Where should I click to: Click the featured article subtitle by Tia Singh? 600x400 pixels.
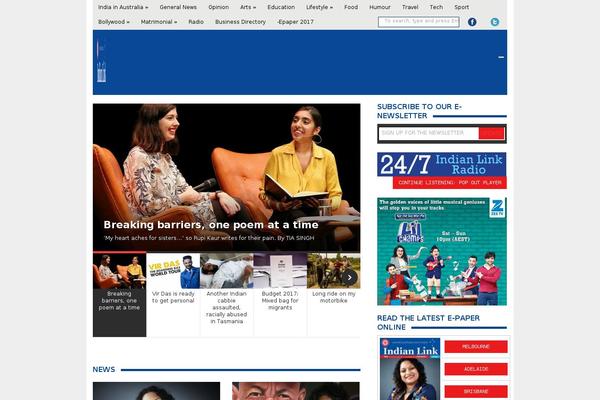pyautogui.click(x=209, y=238)
